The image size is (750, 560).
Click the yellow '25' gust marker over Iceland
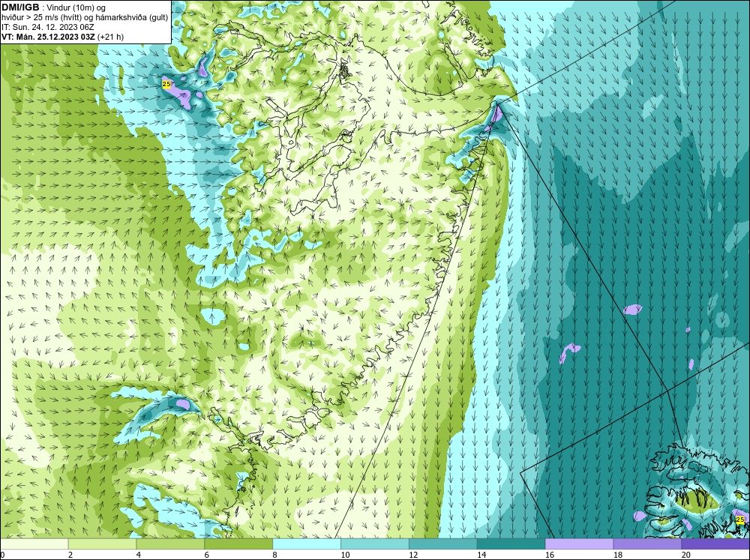click(x=740, y=520)
